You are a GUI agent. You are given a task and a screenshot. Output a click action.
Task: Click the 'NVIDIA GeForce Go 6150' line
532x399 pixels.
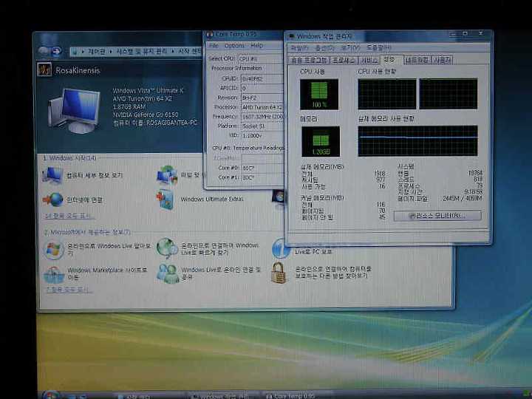click(146, 115)
